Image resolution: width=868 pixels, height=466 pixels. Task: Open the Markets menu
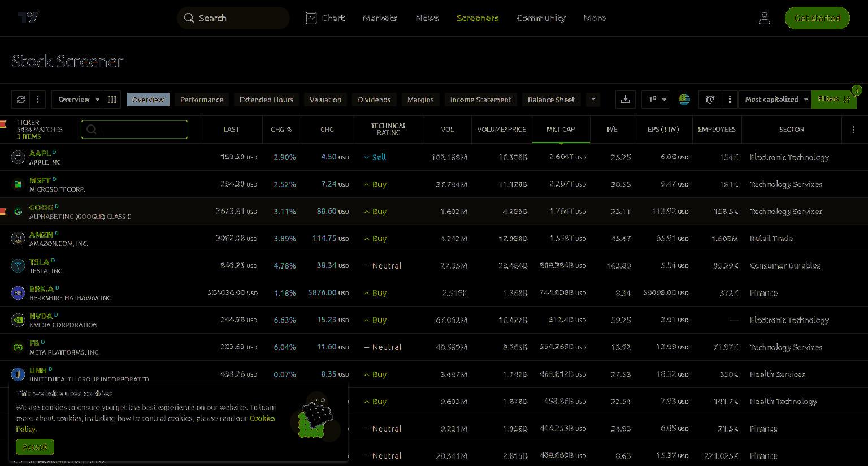[380, 18]
